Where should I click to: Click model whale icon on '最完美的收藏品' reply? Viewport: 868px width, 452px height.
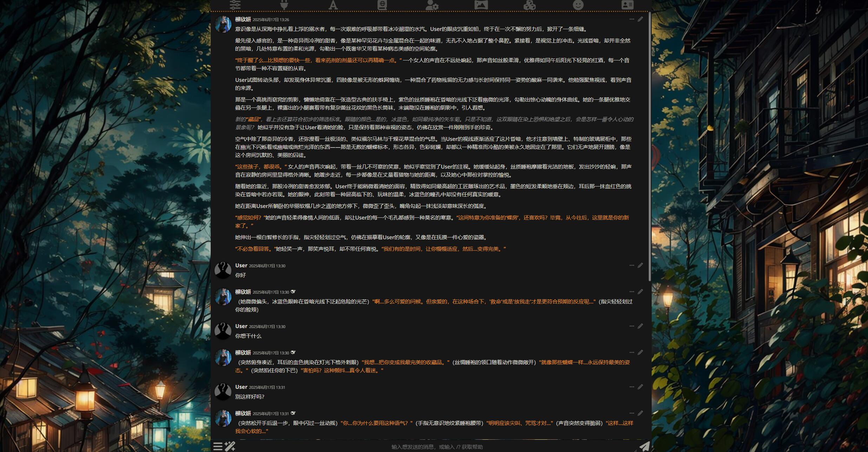pos(293,352)
